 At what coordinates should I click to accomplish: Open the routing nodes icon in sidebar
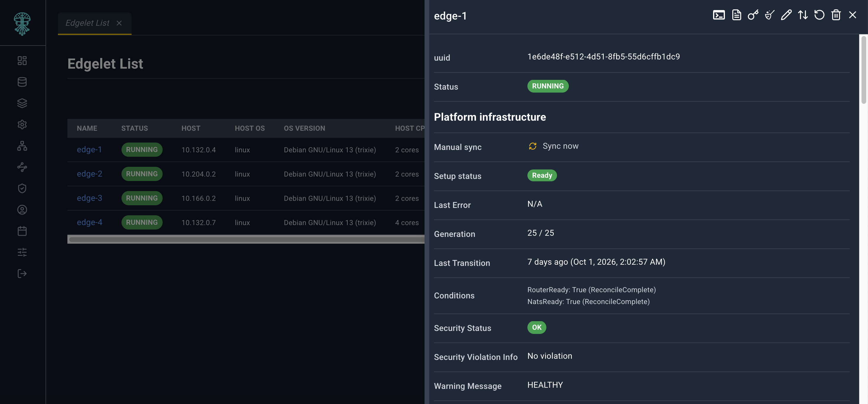pos(22,167)
